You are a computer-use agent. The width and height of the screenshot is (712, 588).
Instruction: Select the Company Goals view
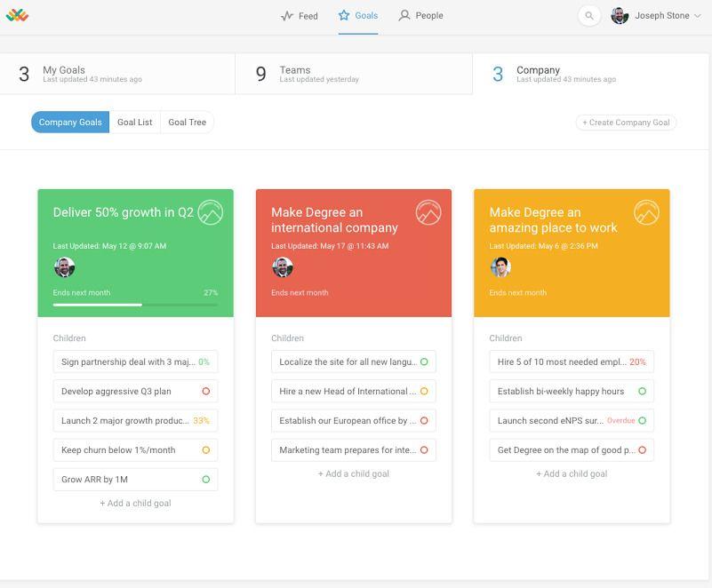point(70,122)
